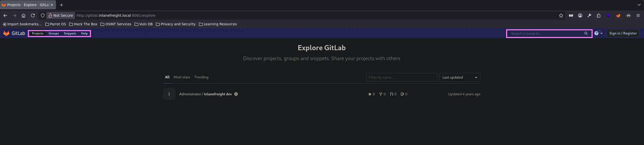The width and height of the screenshot is (644, 145).
Task: Open the Firefox hamburger application menu
Action: tap(638, 15)
